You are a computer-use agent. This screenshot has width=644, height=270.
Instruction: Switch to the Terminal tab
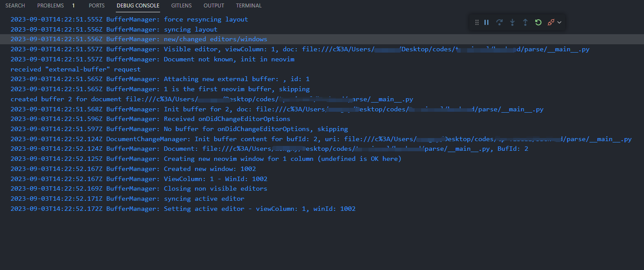[x=248, y=6]
